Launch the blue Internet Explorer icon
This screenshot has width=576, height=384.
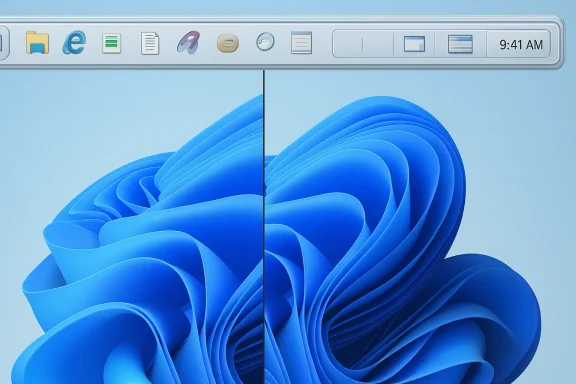click(75, 42)
